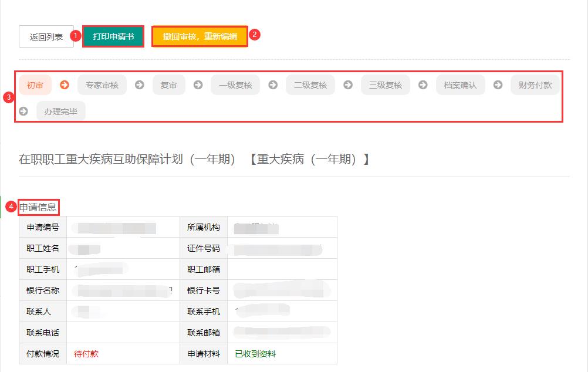
Task: Select the 办理完毕 workflow step
Action: 61,111
